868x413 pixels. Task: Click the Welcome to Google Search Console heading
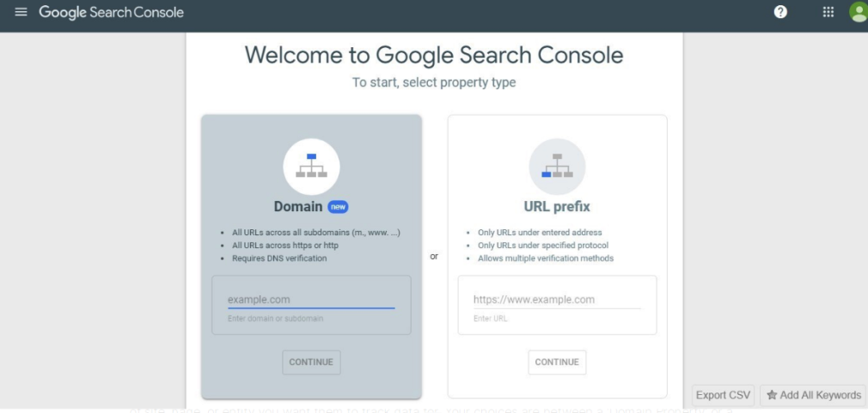click(x=434, y=55)
